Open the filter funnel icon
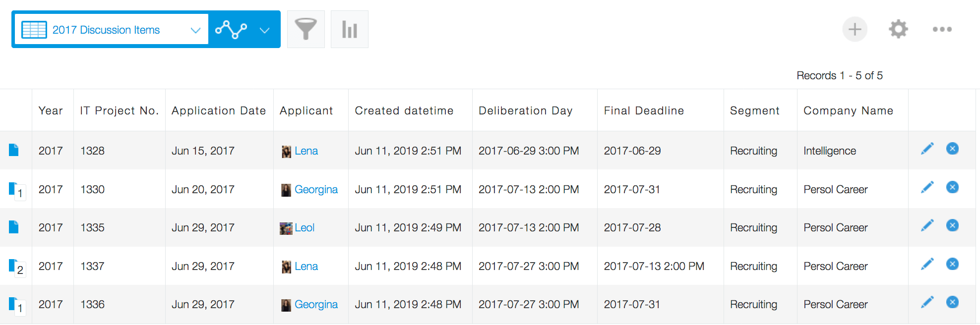 (x=306, y=29)
